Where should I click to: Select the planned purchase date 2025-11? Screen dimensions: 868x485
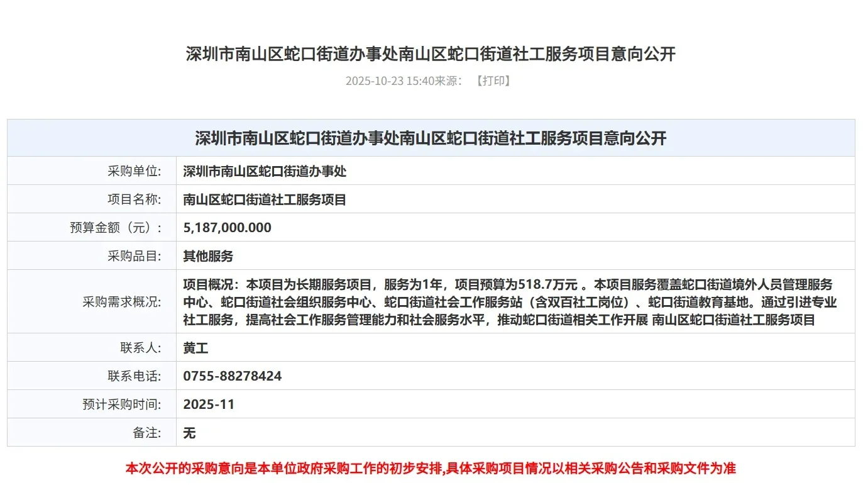[x=208, y=404]
